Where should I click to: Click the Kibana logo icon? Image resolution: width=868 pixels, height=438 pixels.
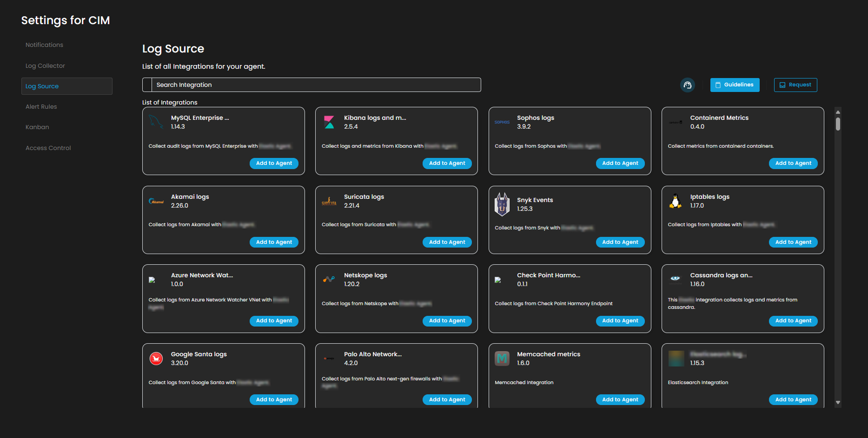click(x=329, y=122)
